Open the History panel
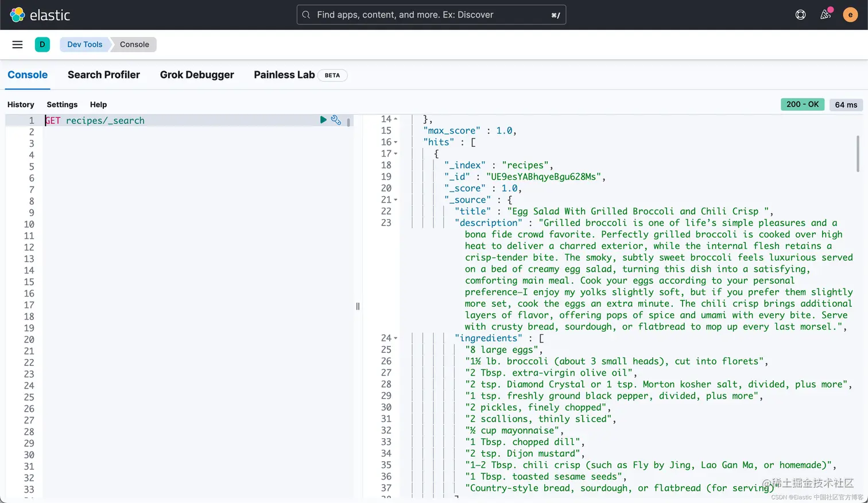This screenshot has height=503, width=868. coord(21,104)
